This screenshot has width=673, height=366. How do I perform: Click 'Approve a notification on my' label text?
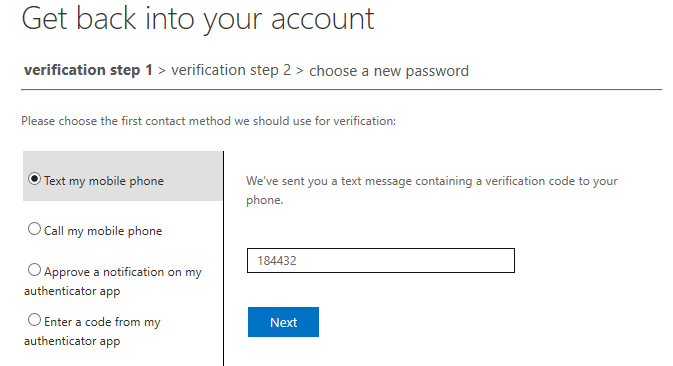pyautogui.click(x=123, y=272)
